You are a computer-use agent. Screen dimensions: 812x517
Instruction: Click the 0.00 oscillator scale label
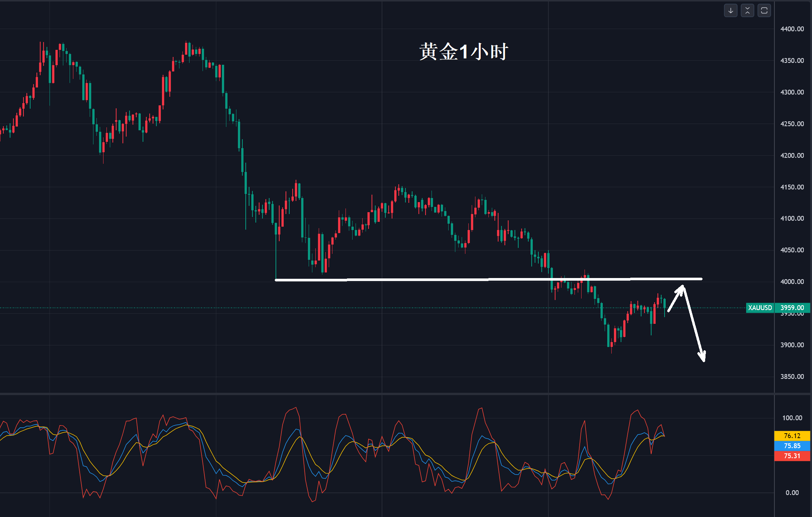click(792, 493)
